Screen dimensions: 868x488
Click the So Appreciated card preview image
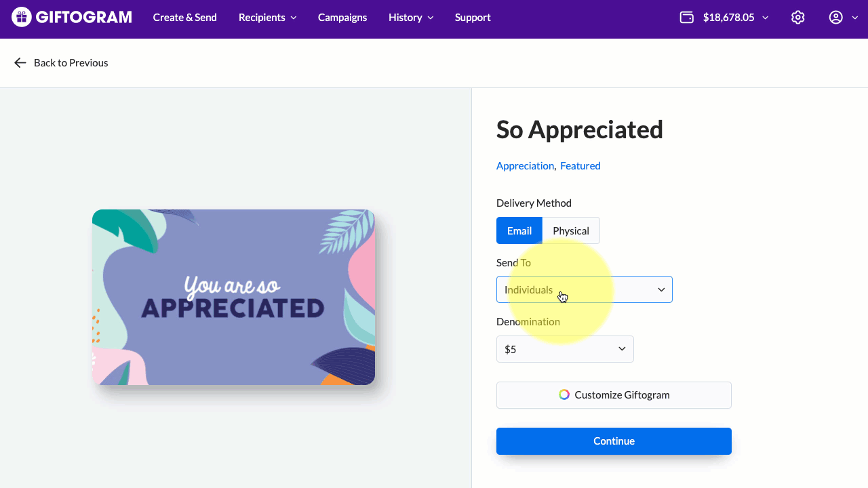click(x=233, y=297)
